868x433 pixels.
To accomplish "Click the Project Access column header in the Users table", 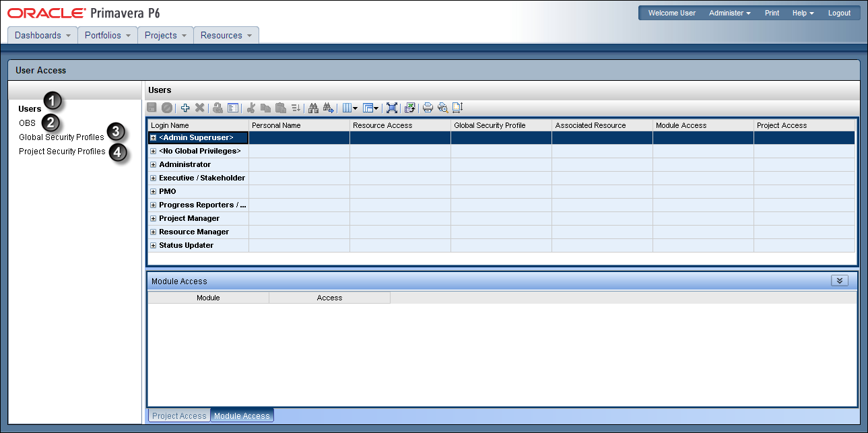I will pyautogui.click(x=804, y=125).
